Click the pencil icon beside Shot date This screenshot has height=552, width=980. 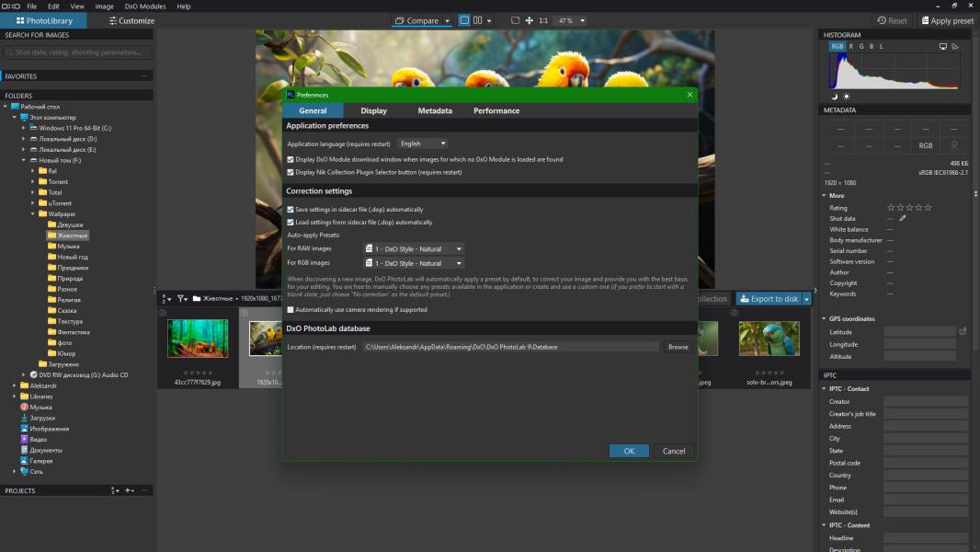point(903,219)
